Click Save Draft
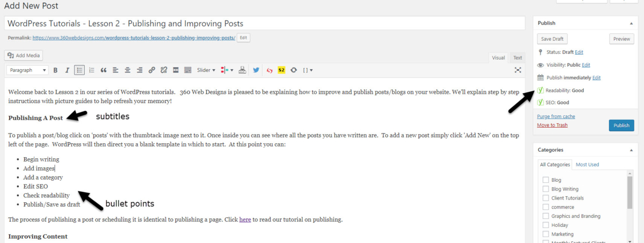This screenshot has width=644, height=243. (552, 39)
